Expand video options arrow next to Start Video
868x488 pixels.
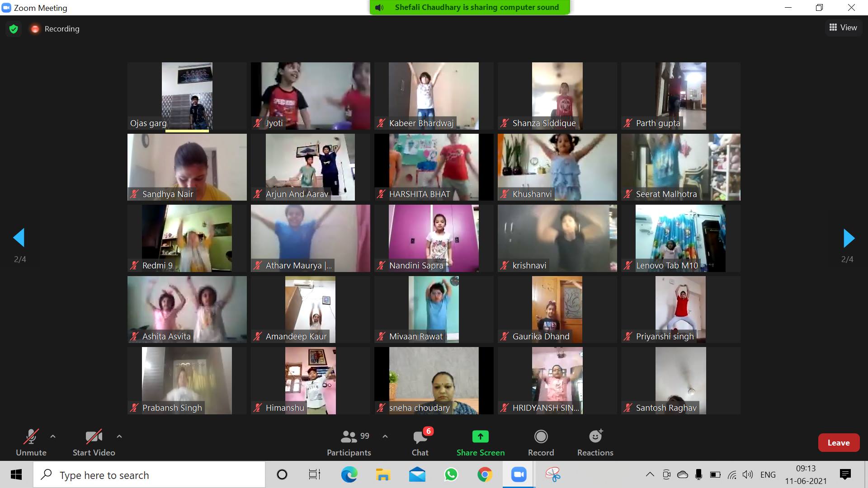(119, 436)
